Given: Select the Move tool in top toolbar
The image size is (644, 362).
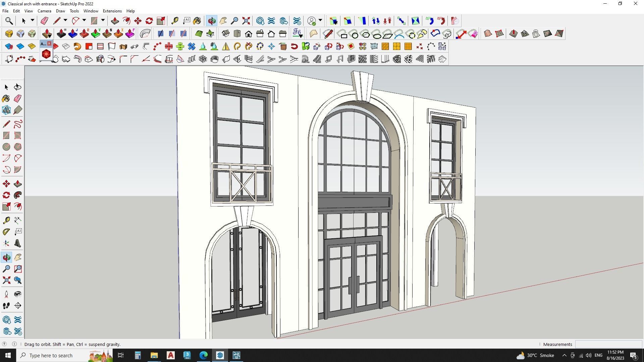Looking at the screenshot, I should point(138,21).
